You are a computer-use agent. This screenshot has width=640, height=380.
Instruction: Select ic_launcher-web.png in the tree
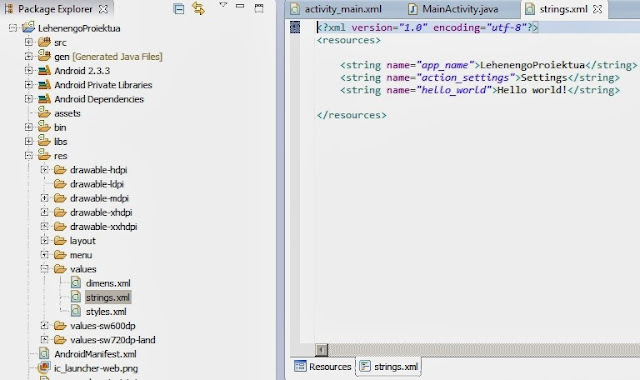[x=96, y=368]
